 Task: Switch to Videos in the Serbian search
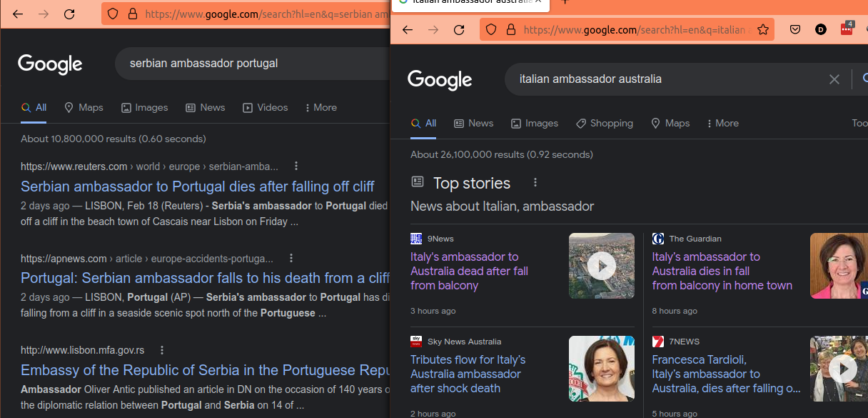(x=266, y=107)
